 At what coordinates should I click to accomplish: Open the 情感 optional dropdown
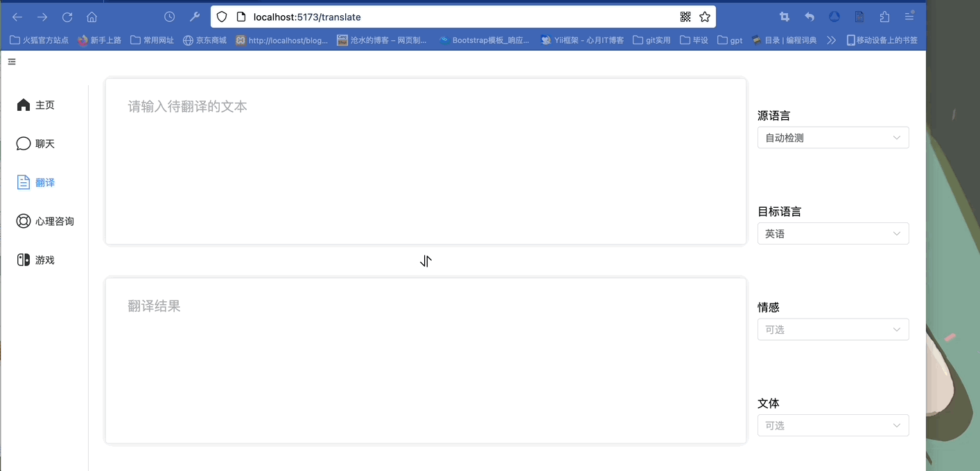pos(833,330)
